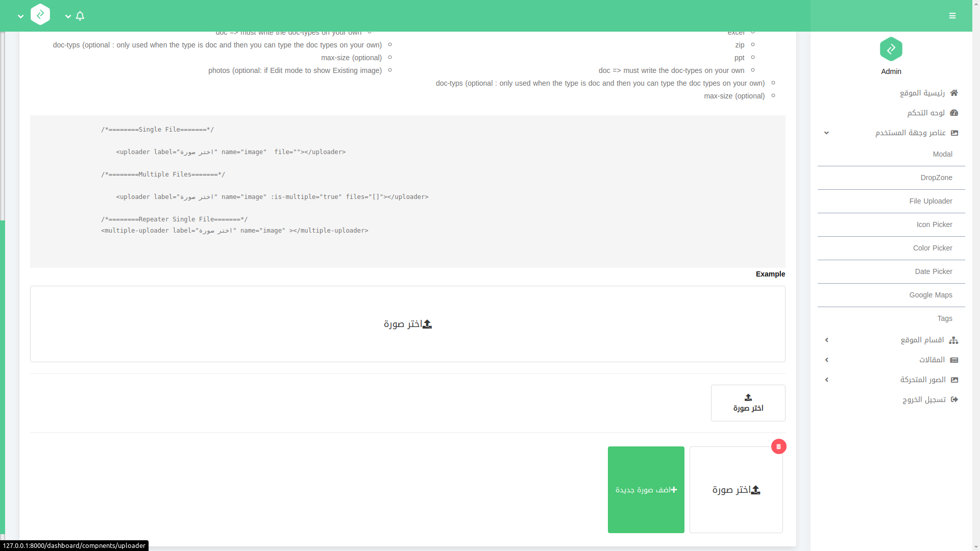The width and height of the screenshot is (980, 551).
Task: Open the Color Picker menu item
Action: click(932, 248)
